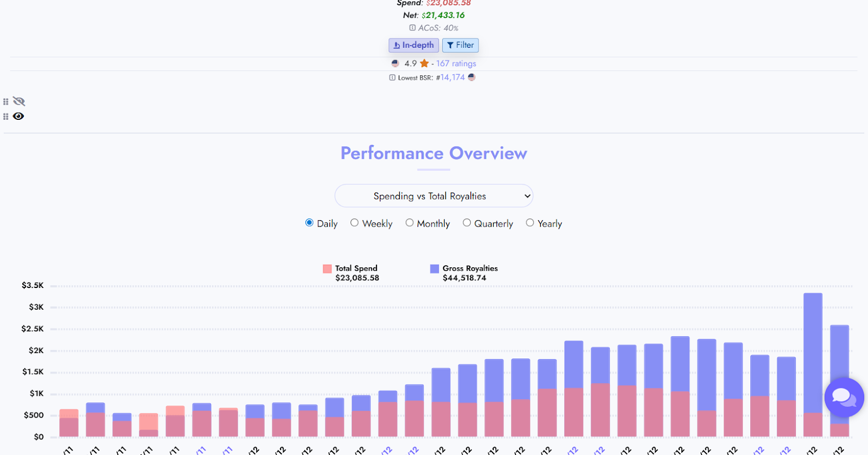Click the drag handle beside the crossed-out eye
The image size is (868, 455).
click(6, 101)
